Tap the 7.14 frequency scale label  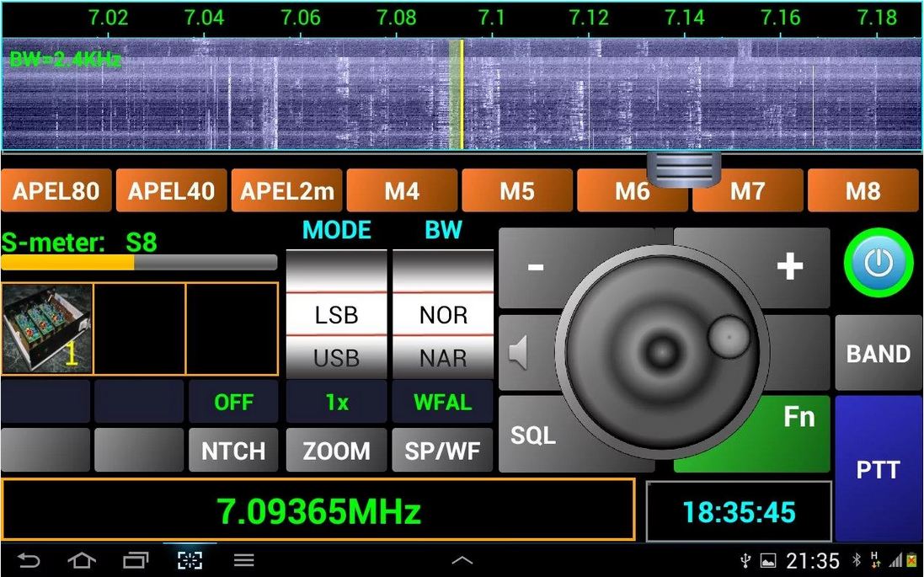pos(685,17)
